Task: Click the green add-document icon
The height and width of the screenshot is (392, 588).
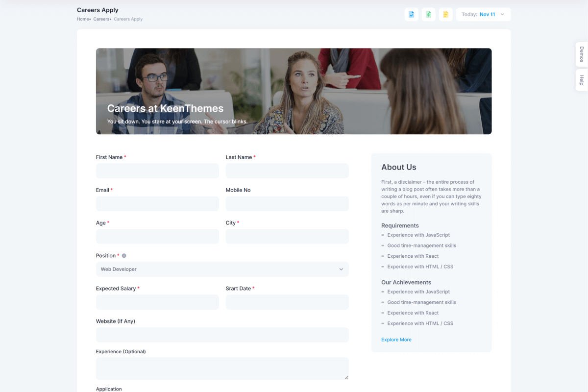Action: click(428, 14)
